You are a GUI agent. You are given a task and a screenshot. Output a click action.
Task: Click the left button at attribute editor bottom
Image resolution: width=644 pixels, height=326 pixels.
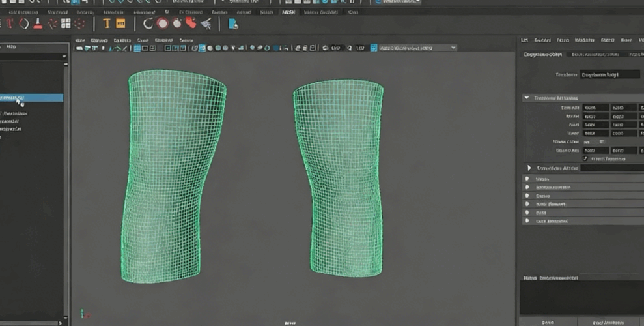[x=548, y=322]
